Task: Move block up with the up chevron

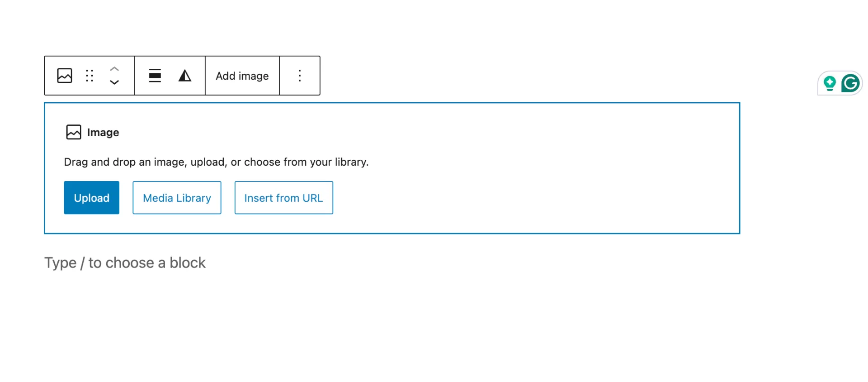Action: [114, 69]
